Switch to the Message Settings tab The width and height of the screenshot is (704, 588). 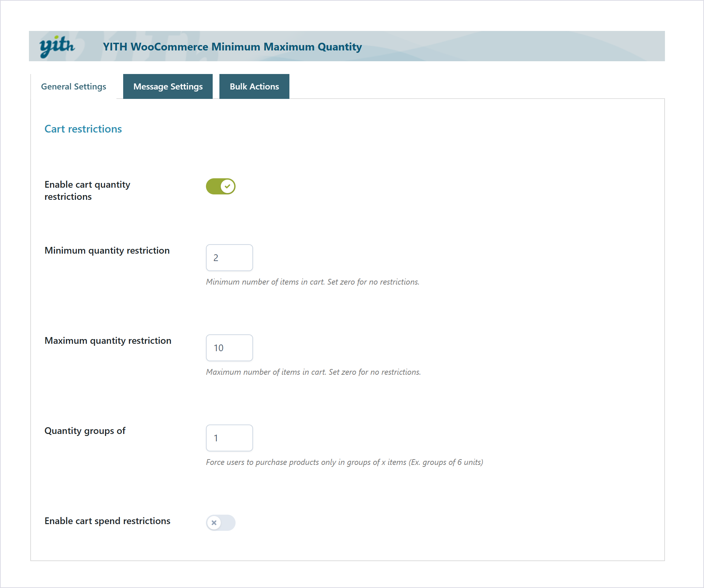(168, 86)
